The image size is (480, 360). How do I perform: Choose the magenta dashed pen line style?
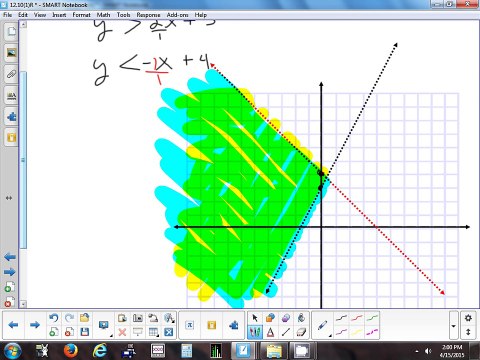372,332
